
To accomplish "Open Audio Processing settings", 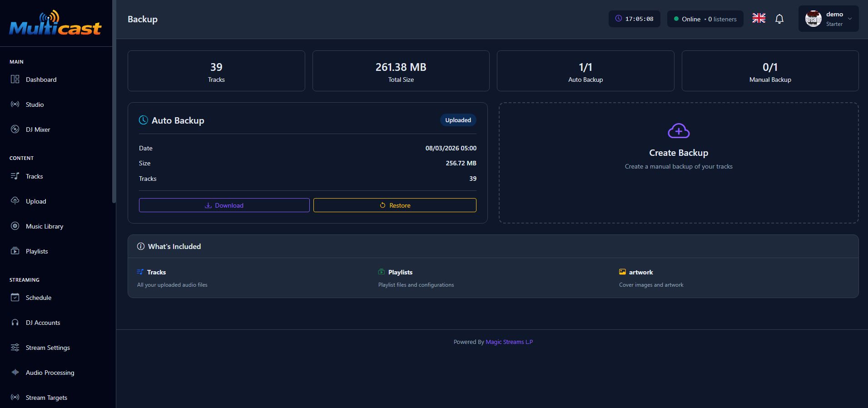I will click(x=50, y=373).
